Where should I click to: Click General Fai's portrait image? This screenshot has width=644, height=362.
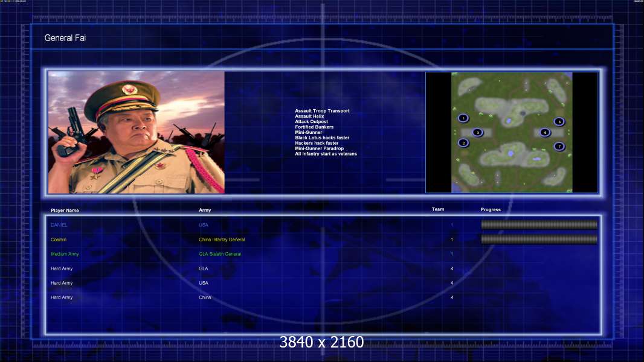[137, 132]
